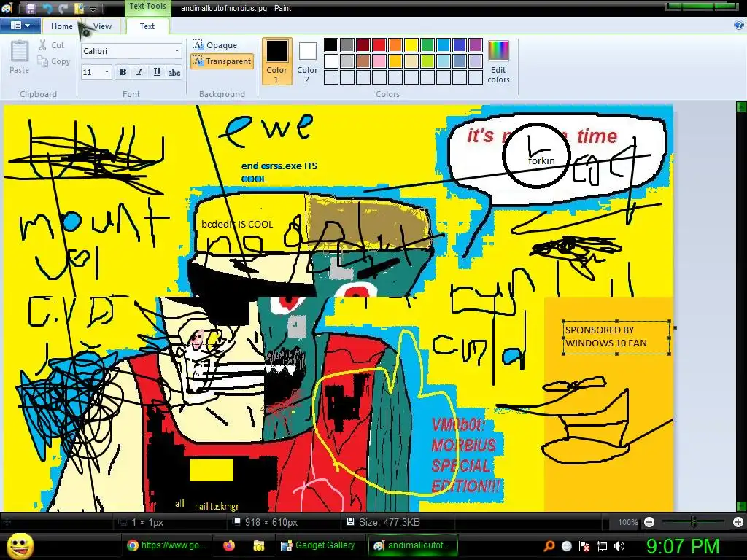Switch to the View ribbon tab
The width and height of the screenshot is (747, 560).
coord(102,26)
